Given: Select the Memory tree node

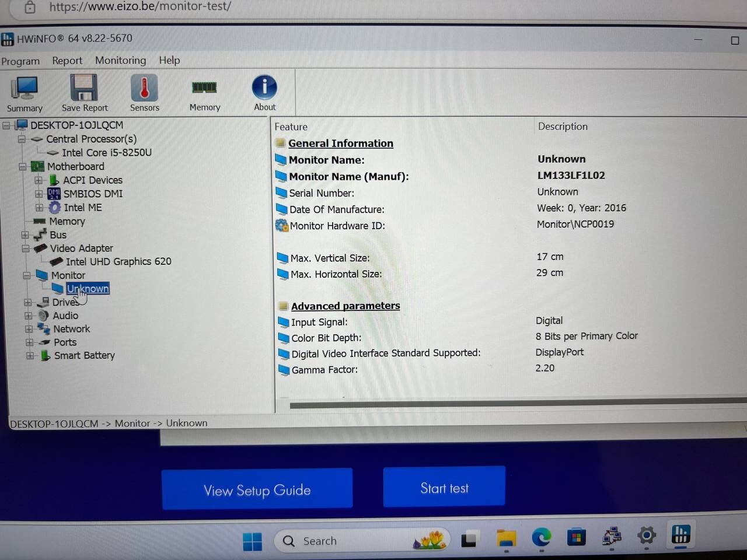Looking at the screenshot, I should click(67, 221).
